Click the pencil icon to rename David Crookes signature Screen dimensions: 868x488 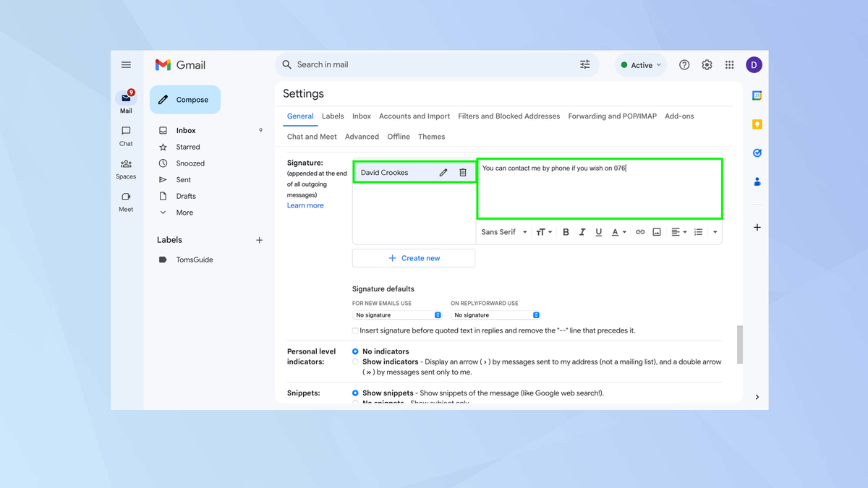pos(443,172)
